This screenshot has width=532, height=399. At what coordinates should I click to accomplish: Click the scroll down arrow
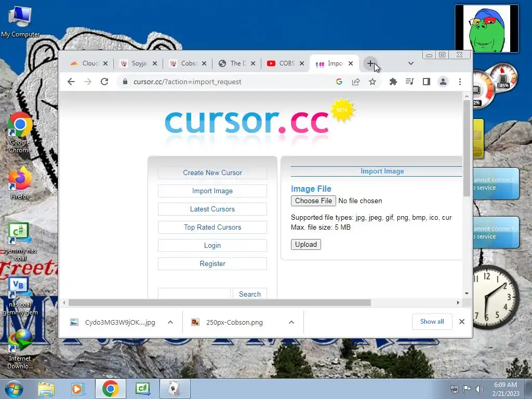click(x=467, y=294)
